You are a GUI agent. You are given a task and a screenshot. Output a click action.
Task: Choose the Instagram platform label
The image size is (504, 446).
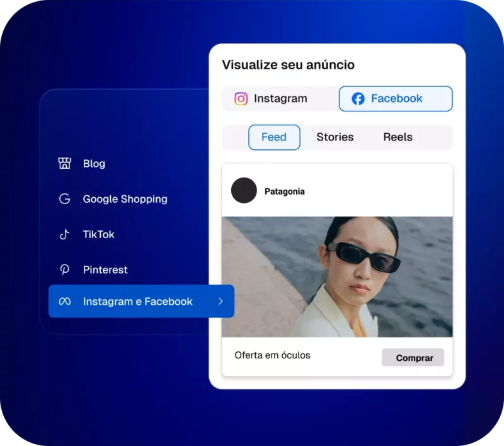280,99
